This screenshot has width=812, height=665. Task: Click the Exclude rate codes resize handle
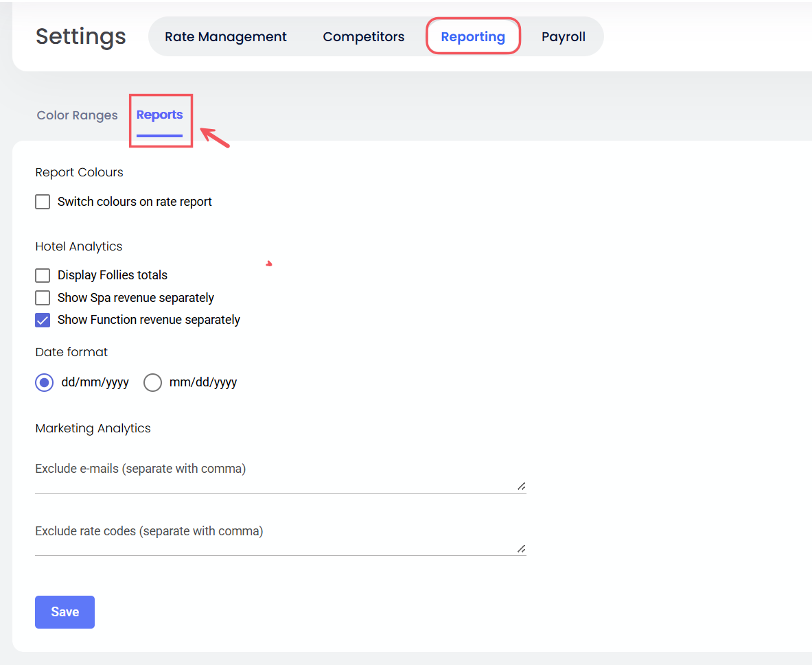[522, 548]
